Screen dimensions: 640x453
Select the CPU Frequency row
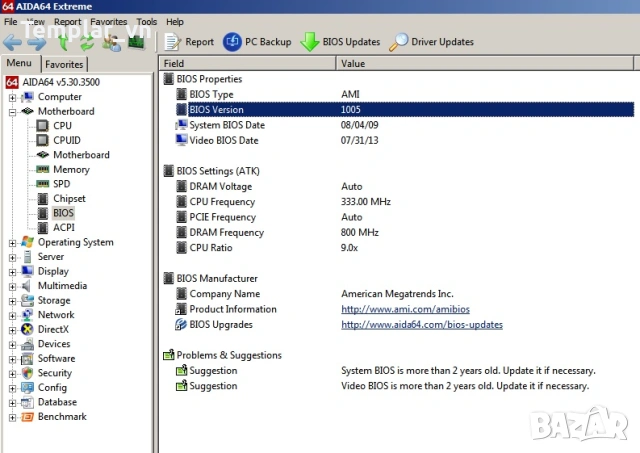click(x=405, y=202)
